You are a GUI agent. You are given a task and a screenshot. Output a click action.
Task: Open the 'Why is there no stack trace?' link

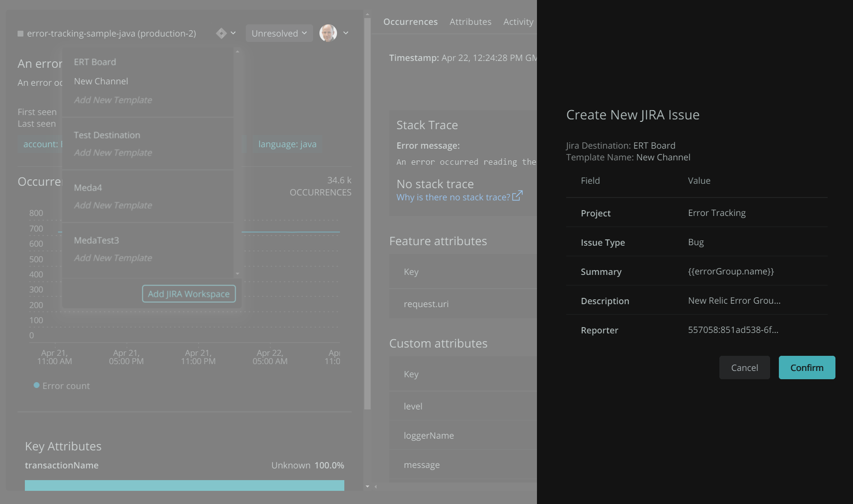[454, 197]
